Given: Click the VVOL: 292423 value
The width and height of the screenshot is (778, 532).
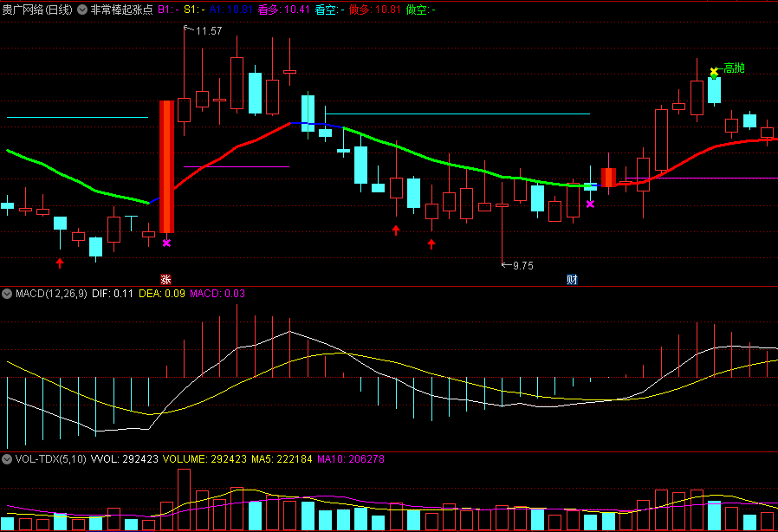Looking at the screenshot, I should click(x=125, y=459).
